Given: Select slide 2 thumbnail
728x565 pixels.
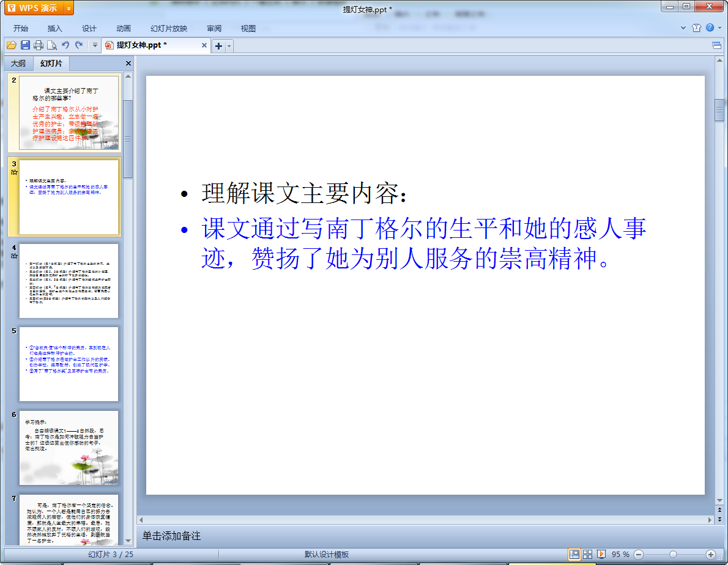Looking at the screenshot, I should point(69,113).
